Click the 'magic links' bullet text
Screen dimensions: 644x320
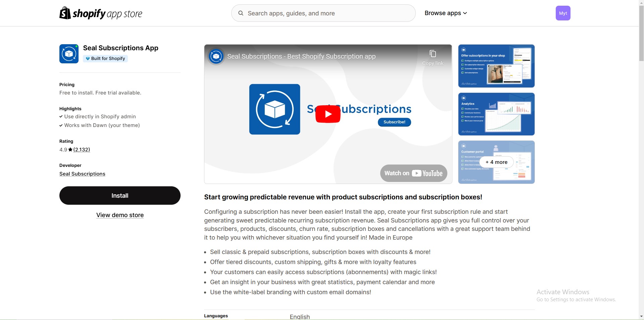coord(324,272)
